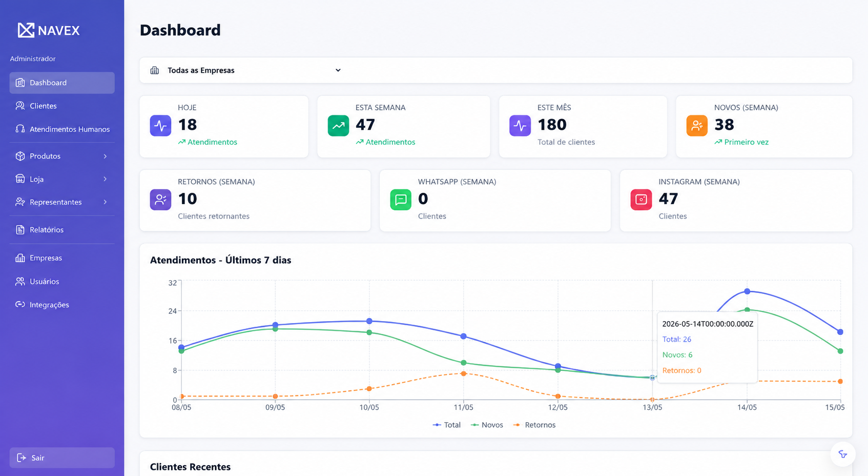Screen dimensions: 868x476
Task: Toggle the Novos series in chart legend
Action: (x=487, y=425)
